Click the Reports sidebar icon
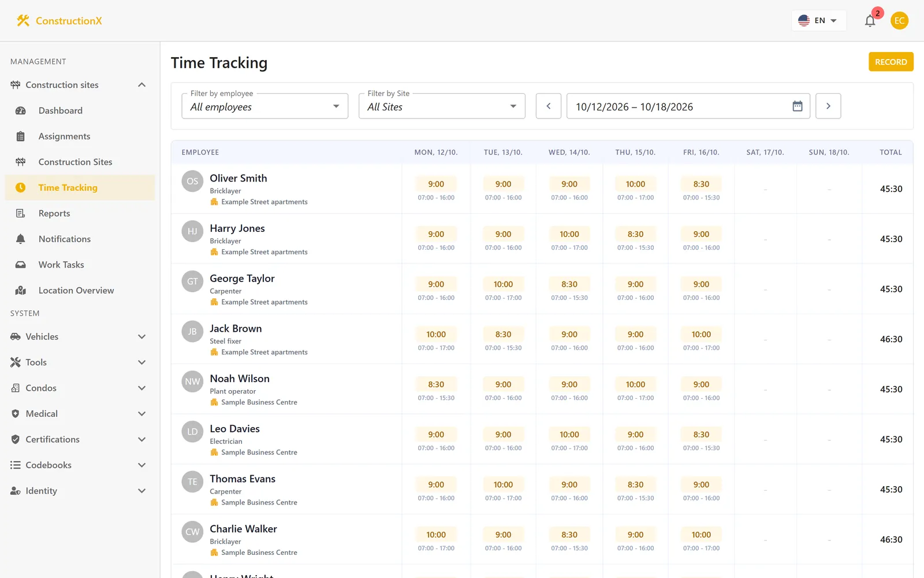The height and width of the screenshot is (578, 924). (x=21, y=213)
